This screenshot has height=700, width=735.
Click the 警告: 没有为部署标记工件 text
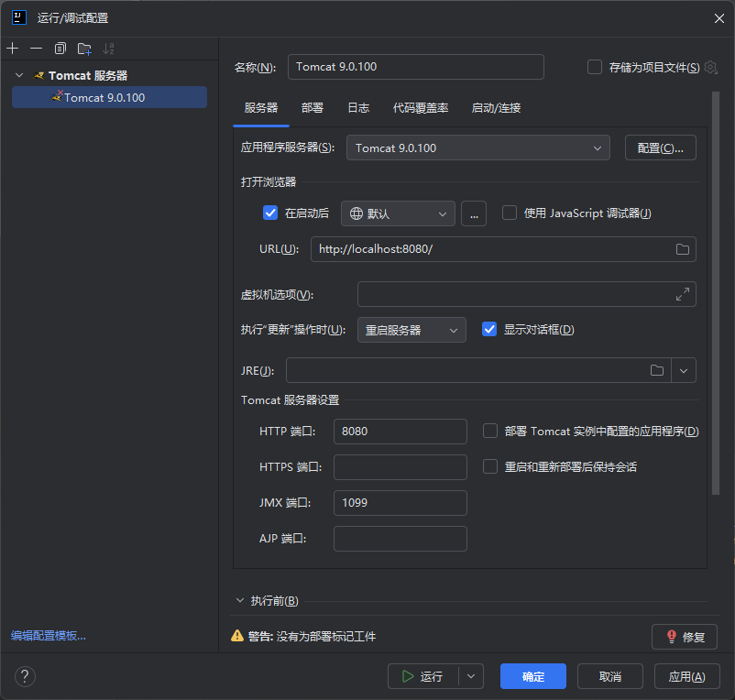pos(312,636)
